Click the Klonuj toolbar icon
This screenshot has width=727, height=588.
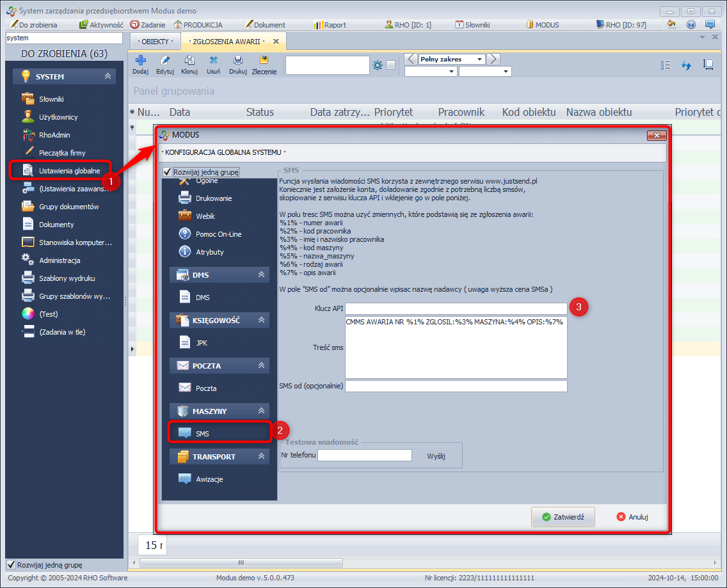pyautogui.click(x=189, y=65)
